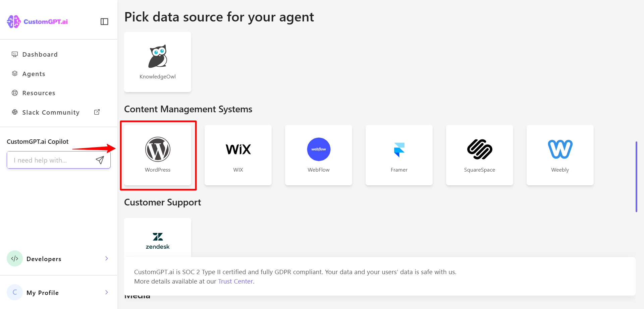Click the WebFlow round logo
644x309 pixels.
pyautogui.click(x=319, y=149)
